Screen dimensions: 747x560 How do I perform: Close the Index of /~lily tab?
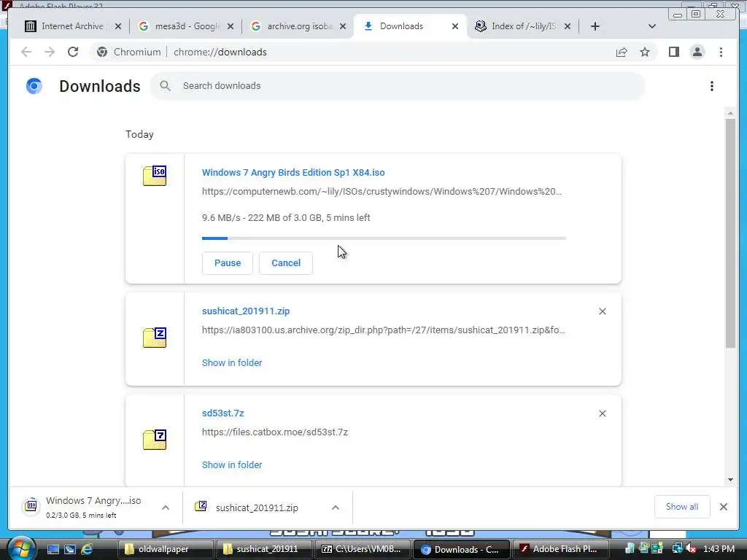pyautogui.click(x=568, y=26)
